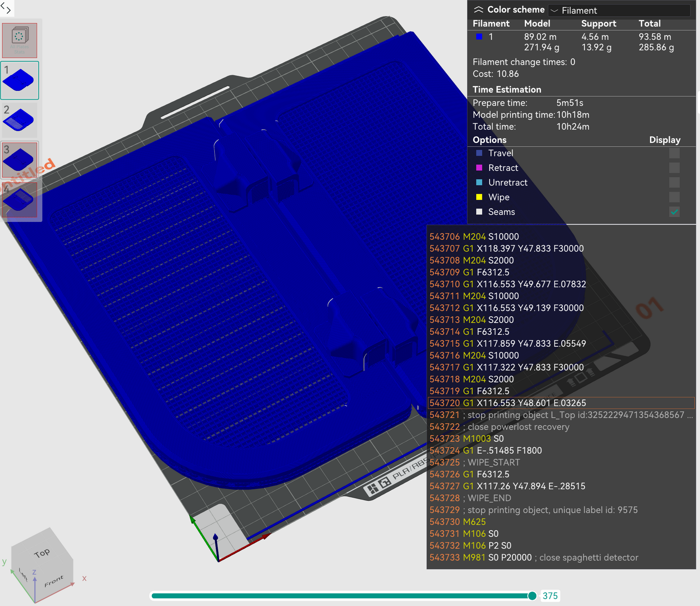Click the All Plates Stats icon

19,40
